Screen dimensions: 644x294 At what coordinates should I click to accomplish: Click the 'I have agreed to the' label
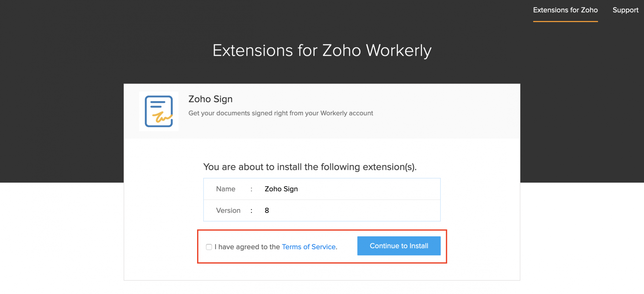click(247, 247)
